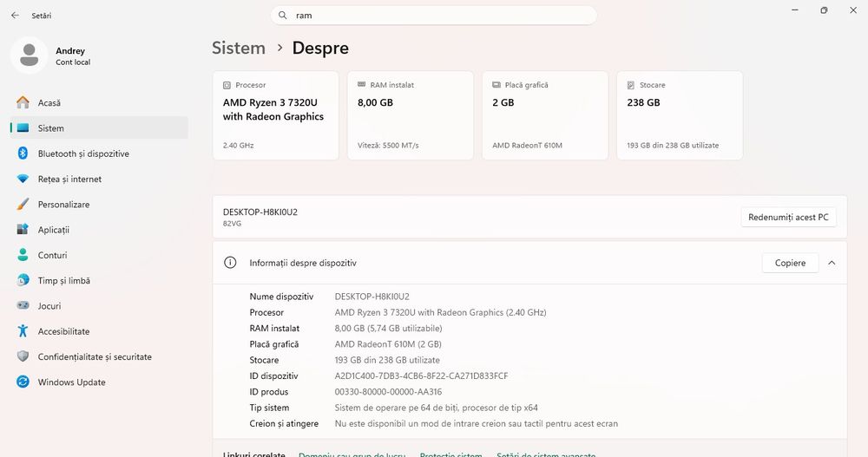The image size is (868, 457).
Task: Click the ID produs value 00330-80000-00000-AA316
Action: tap(388, 392)
